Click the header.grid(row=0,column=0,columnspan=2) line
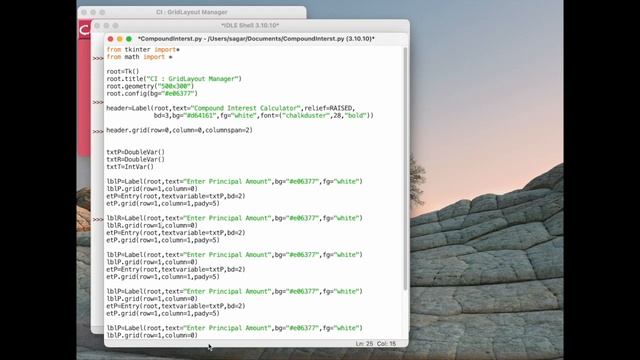640x360 pixels. [180, 130]
